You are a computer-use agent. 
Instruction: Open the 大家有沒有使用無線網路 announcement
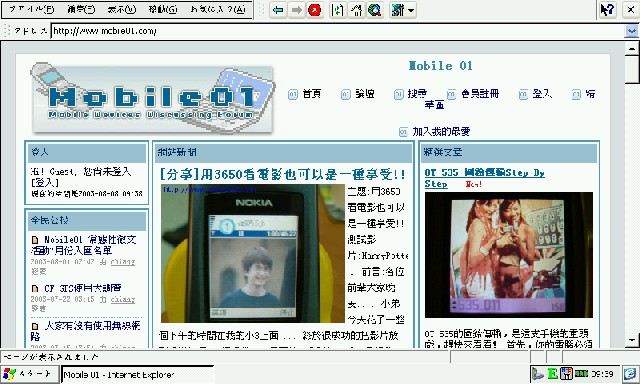pos(86,331)
